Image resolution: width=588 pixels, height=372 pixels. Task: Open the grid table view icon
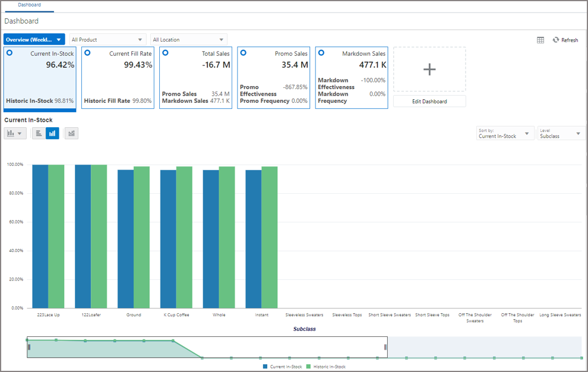540,40
